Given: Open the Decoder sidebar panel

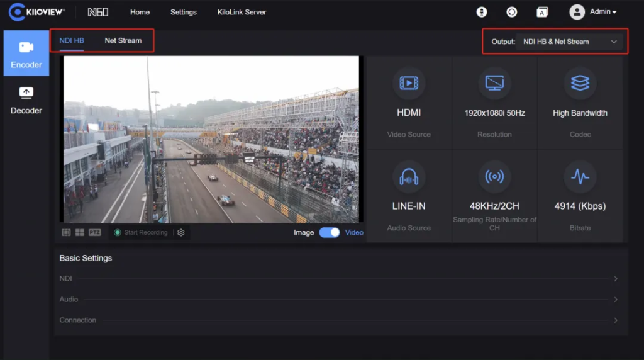Looking at the screenshot, I should point(26,100).
